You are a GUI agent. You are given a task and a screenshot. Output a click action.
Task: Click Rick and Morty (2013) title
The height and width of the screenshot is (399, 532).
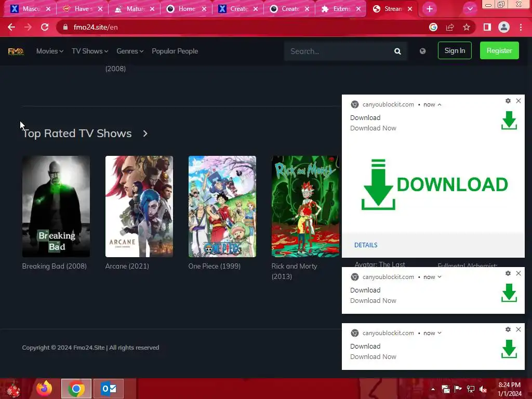click(294, 271)
